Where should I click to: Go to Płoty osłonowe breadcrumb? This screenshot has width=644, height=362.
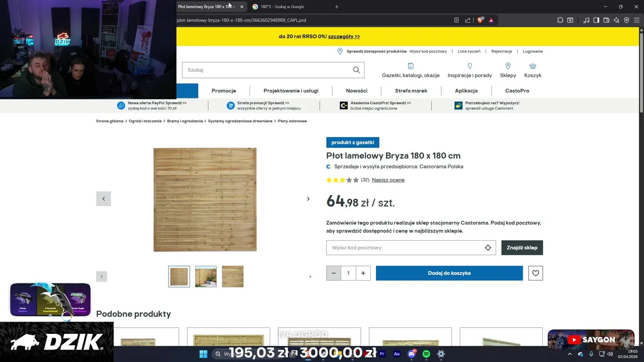(x=292, y=121)
